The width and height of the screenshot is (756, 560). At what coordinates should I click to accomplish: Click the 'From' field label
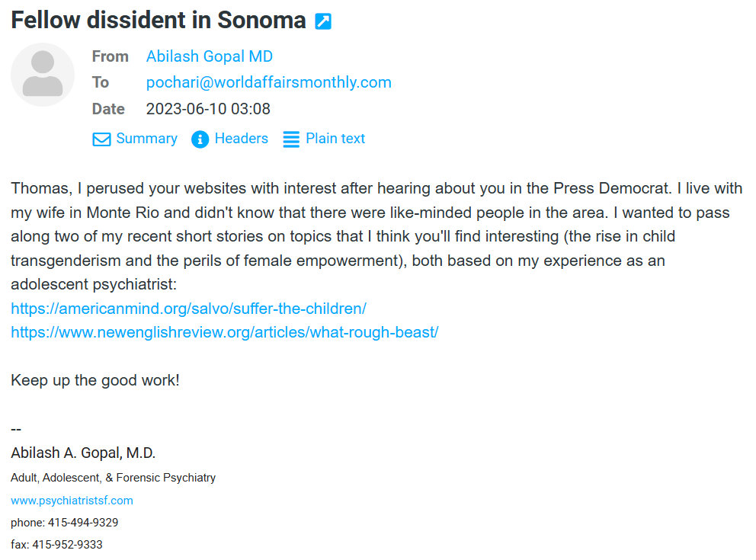[110, 56]
